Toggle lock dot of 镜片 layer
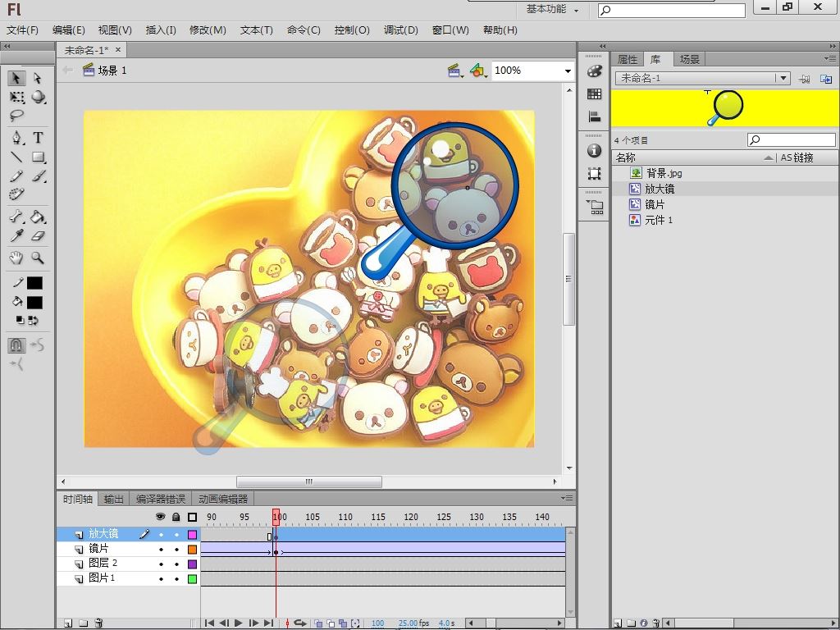This screenshot has width=840, height=630. 176,549
